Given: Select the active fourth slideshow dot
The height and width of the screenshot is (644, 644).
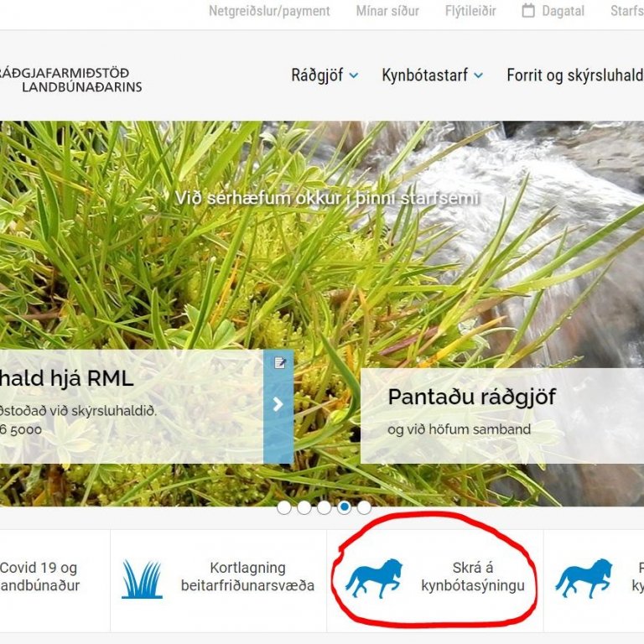Looking at the screenshot, I should coord(344,507).
